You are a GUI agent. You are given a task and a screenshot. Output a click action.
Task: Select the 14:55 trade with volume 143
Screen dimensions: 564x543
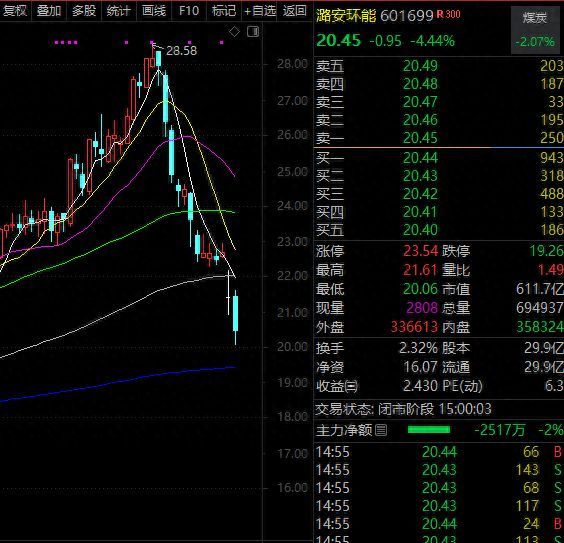tap(439, 470)
